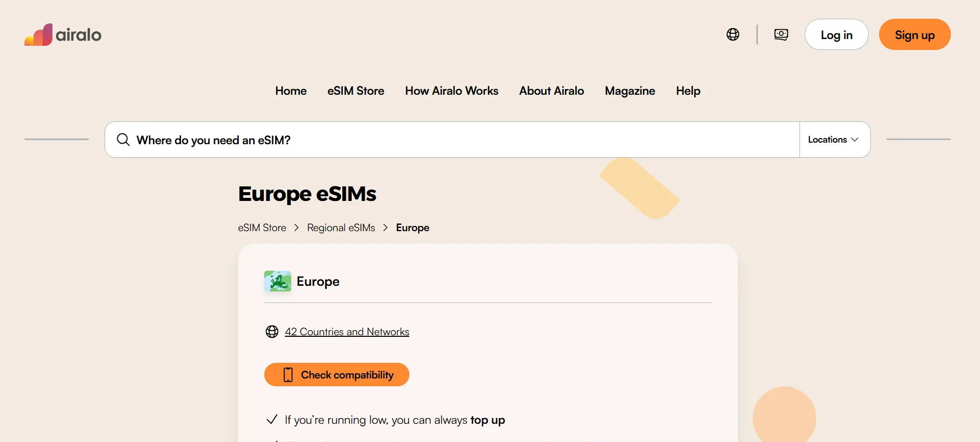980x442 pixels.
Task: Click the Regional eSIMs breadcrumb link
Action: click(x=341, y=228)
